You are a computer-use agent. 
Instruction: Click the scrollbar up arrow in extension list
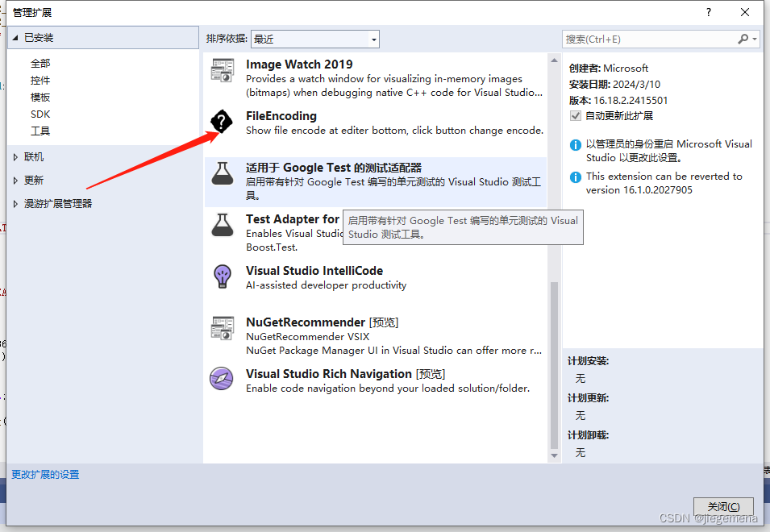[554, 60]
